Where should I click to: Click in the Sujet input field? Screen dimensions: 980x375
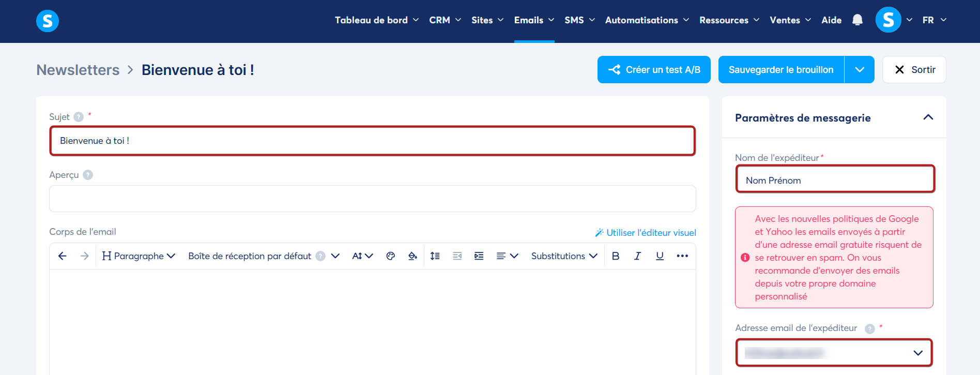pos(373,141)
